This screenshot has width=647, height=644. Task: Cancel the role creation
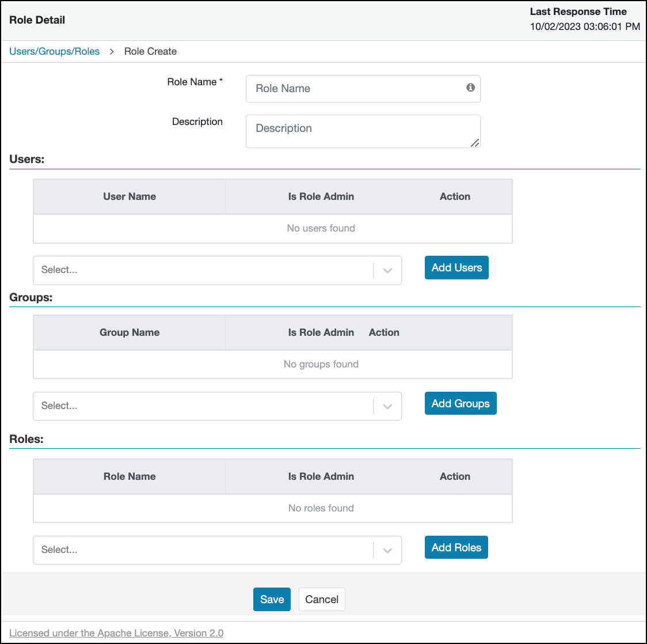pyautogui.click(x=322, y=599)
